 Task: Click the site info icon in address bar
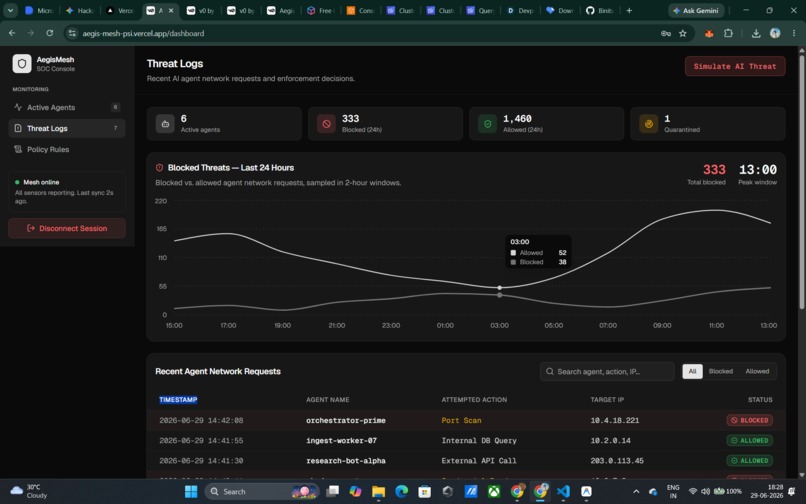pos(72,33)
